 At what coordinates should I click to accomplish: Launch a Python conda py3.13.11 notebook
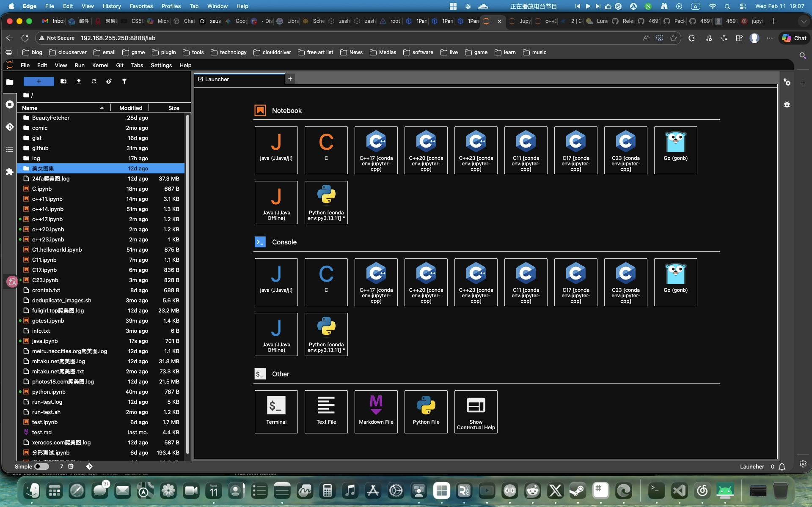[326, 203]
